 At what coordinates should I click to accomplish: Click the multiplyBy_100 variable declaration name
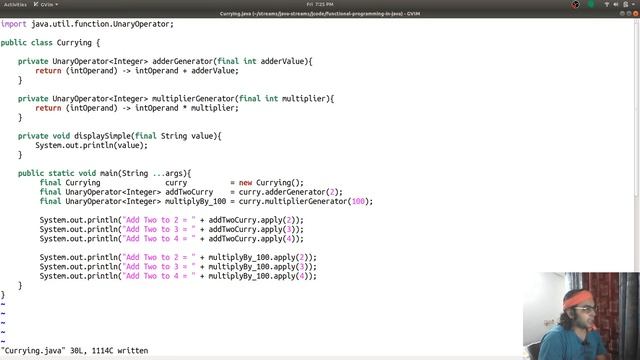pyautogui.click(x=196, y=202)
